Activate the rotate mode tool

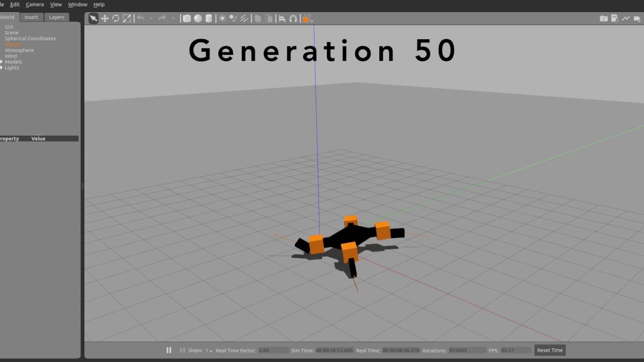116,19
